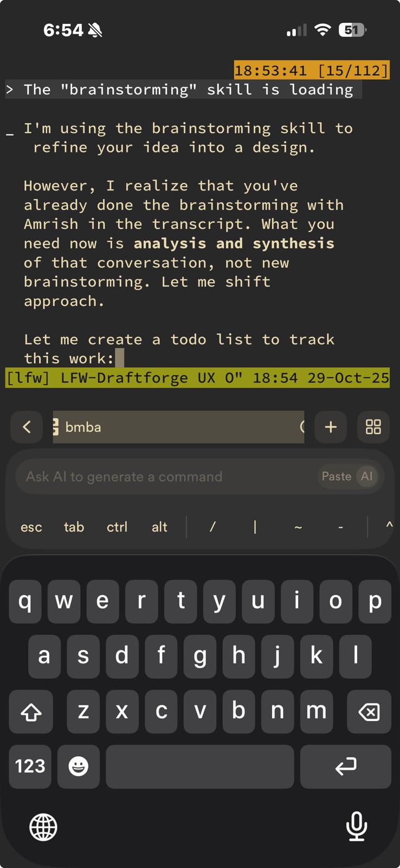400x868 pixels.
Task: Tap the Ask AI command input field
Action: (x=163, y=476)
